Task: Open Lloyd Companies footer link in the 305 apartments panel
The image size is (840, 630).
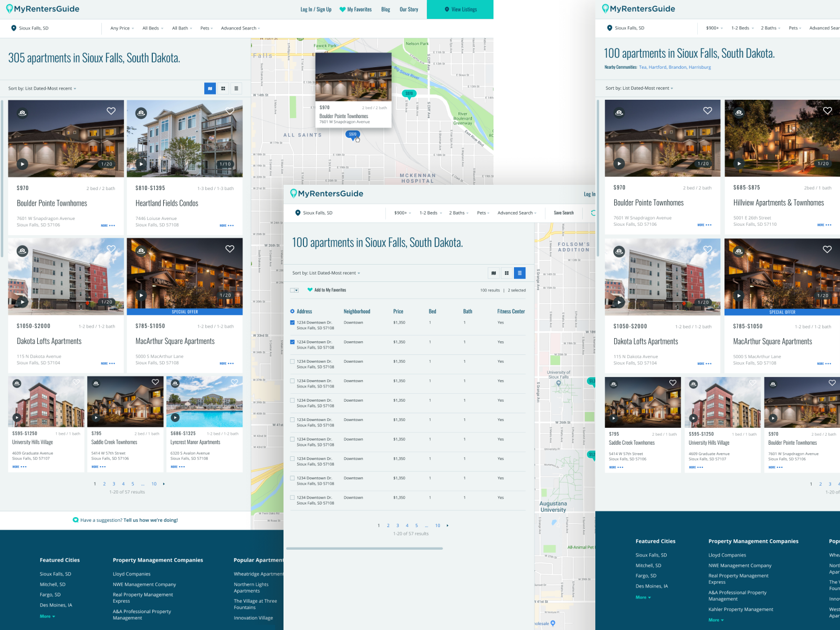Action: (x=132, y=574)
